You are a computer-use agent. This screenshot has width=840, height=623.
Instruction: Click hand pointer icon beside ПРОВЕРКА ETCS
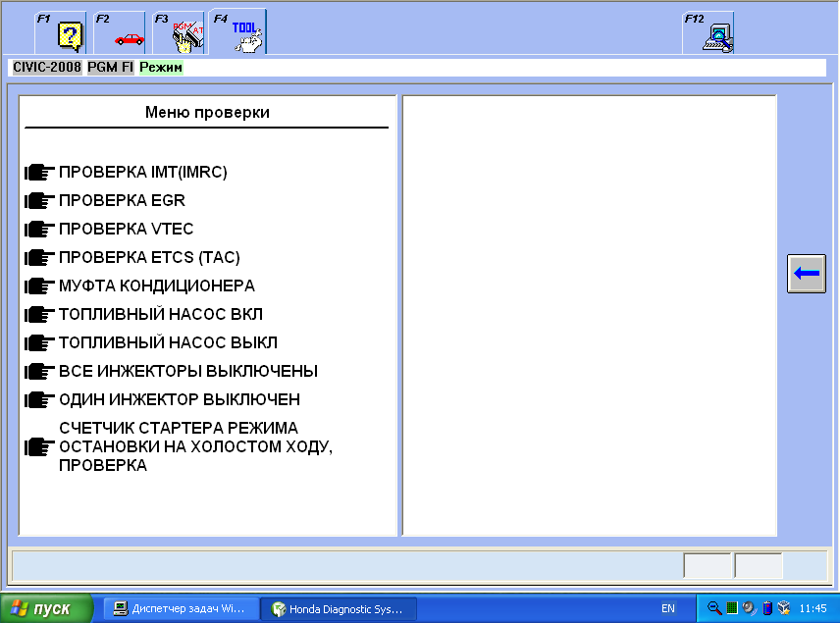pos(39,258)
